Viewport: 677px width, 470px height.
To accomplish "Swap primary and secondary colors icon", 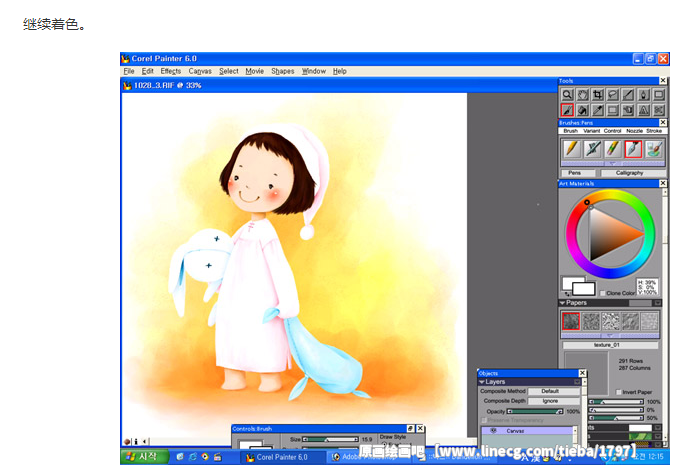I will tap(567, 294).
